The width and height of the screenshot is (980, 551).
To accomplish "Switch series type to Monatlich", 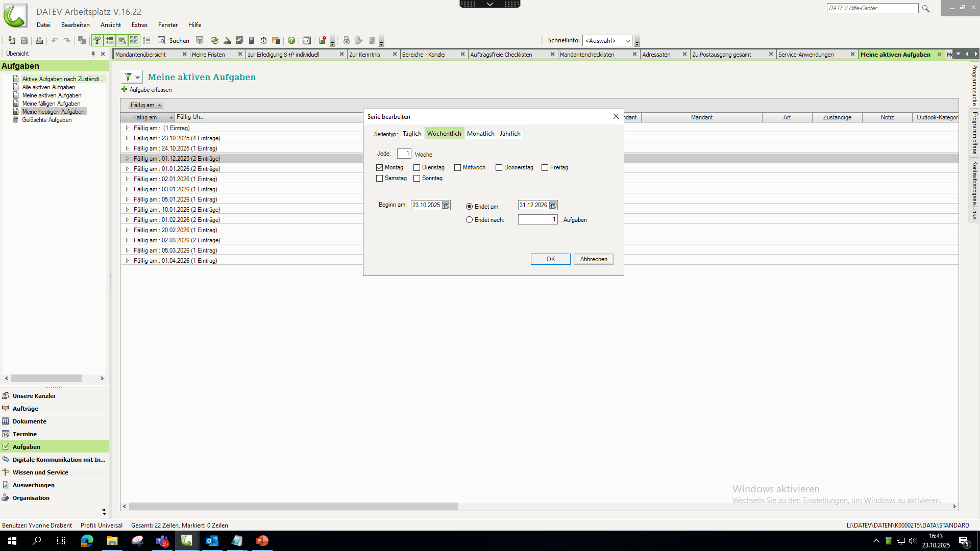I will tap(480, 134).
